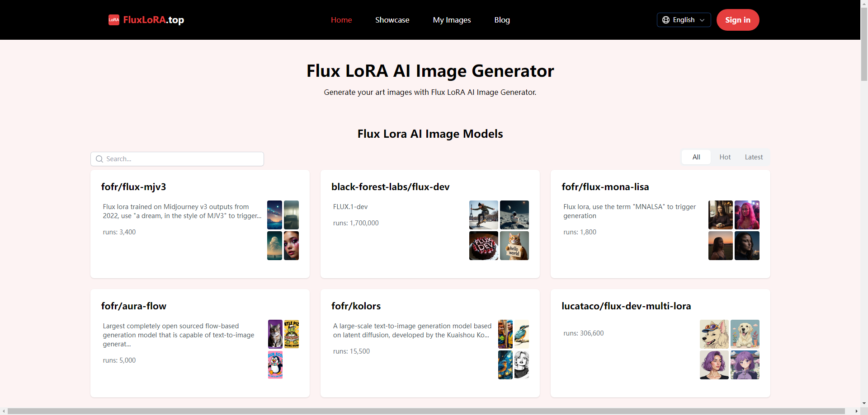Click 'runs: 5,000' text
868x415 pixels.
[x=119, y=360]
